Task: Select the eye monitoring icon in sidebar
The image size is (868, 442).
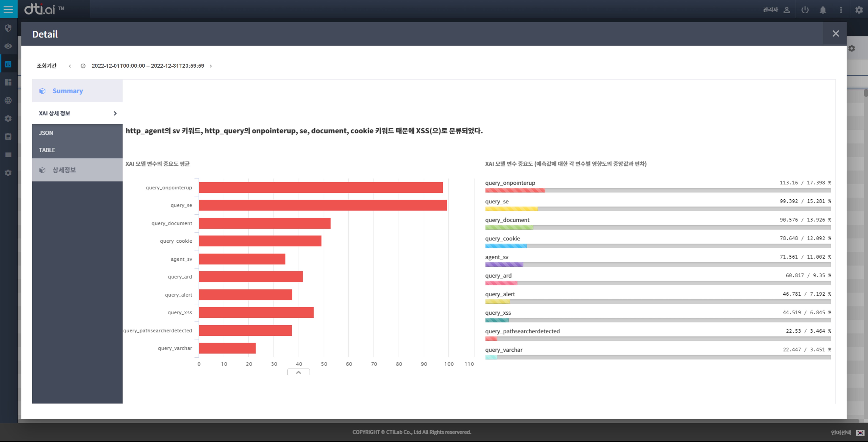Action: [x=8, y=46]
